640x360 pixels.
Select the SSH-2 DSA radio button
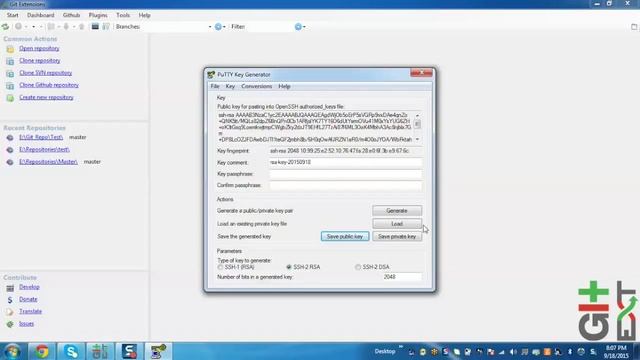(x=358, y=267)
